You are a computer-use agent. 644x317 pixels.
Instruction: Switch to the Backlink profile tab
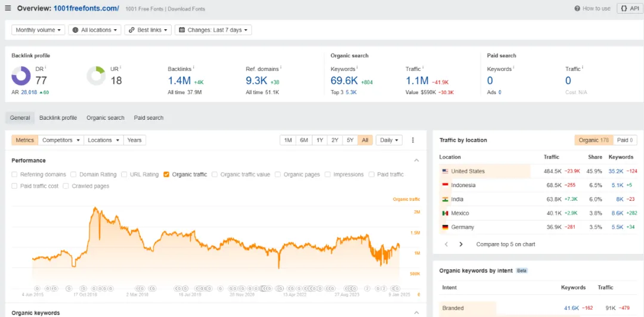[58, 118]
